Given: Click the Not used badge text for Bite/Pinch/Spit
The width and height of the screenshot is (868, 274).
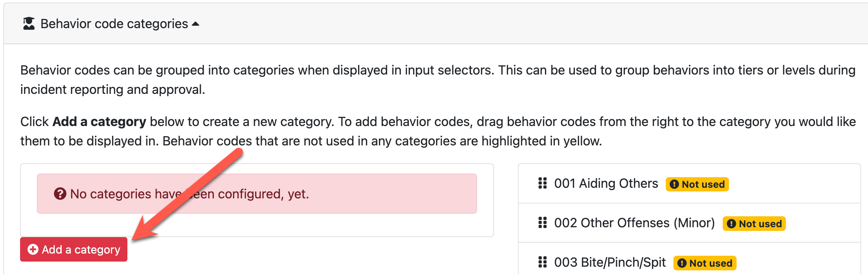Looking at the screenshot, I should click(x=710, y=263).
